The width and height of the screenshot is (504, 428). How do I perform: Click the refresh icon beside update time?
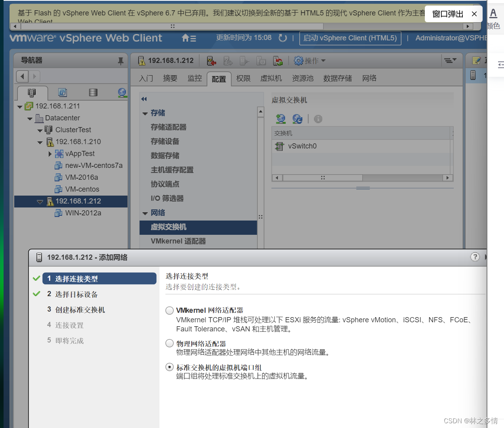pyautogui.click(x=283, y=38)
